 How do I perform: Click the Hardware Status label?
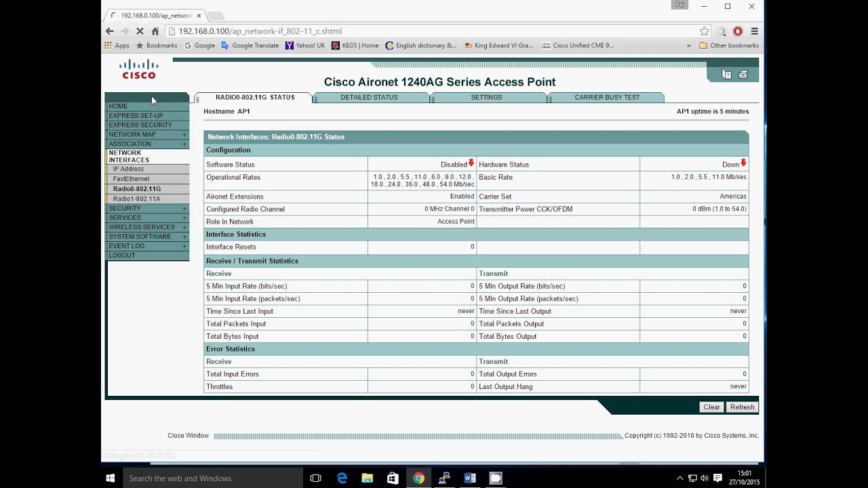(504, 165)
